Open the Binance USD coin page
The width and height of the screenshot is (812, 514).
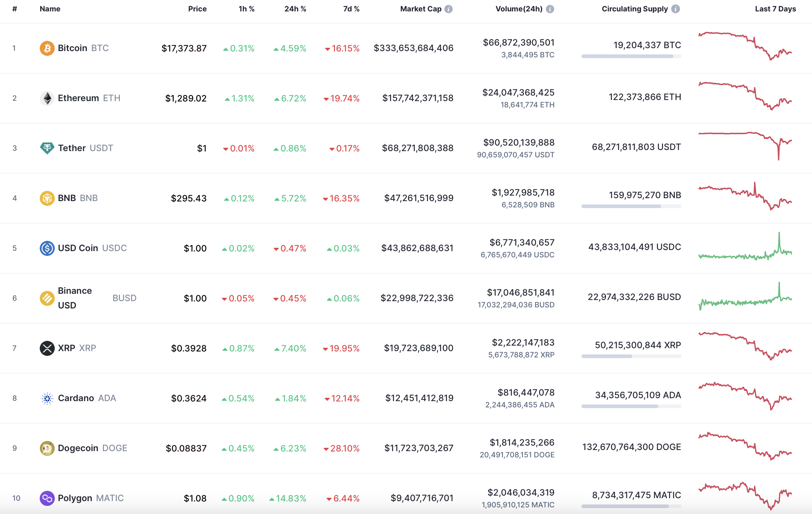pyautogui.click(x=75, y=298)
